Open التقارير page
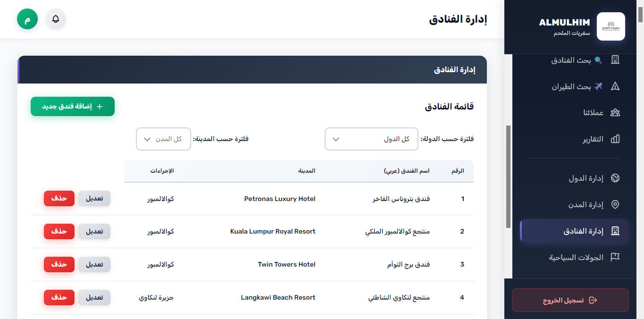This screenshot has height=319, width=644. coord(574,139)
